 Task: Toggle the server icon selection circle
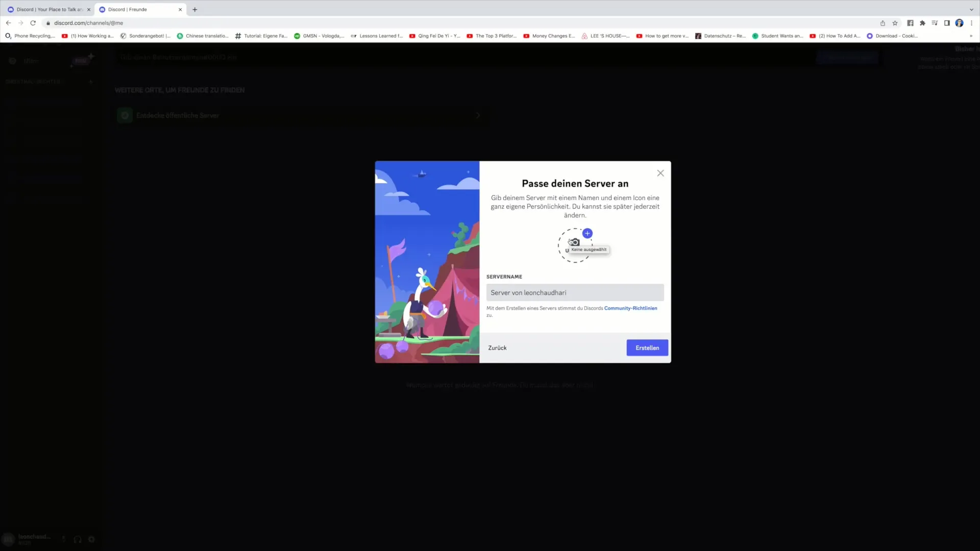[x=575, y=245]
